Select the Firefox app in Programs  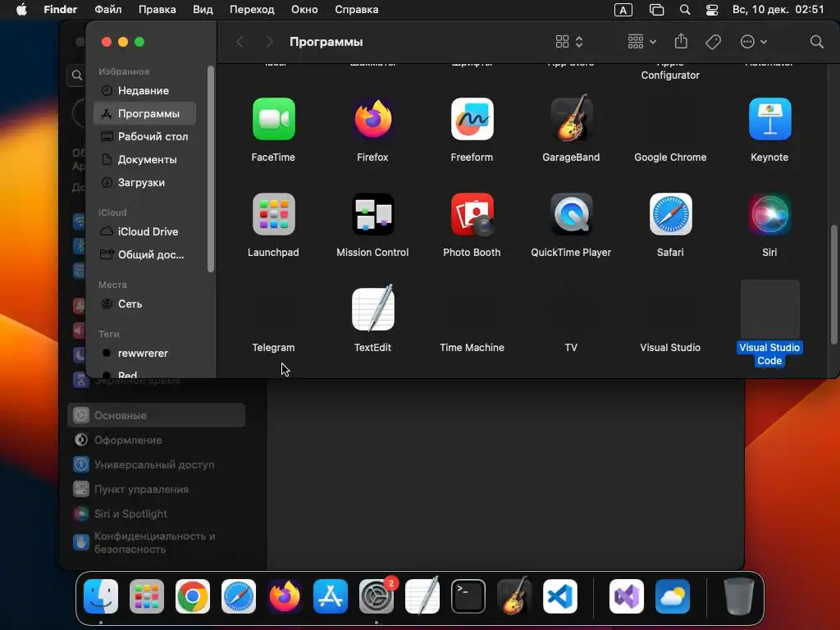pyautogui.click(x=373, y=119)
